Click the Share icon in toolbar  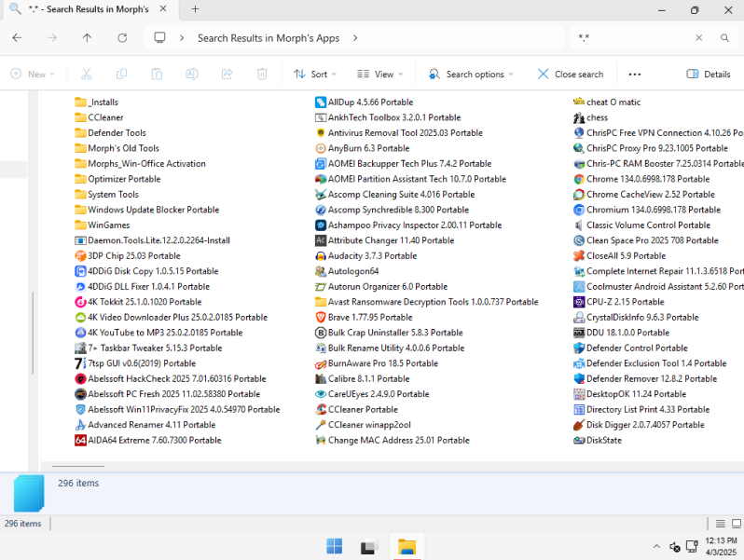[227, 74]
